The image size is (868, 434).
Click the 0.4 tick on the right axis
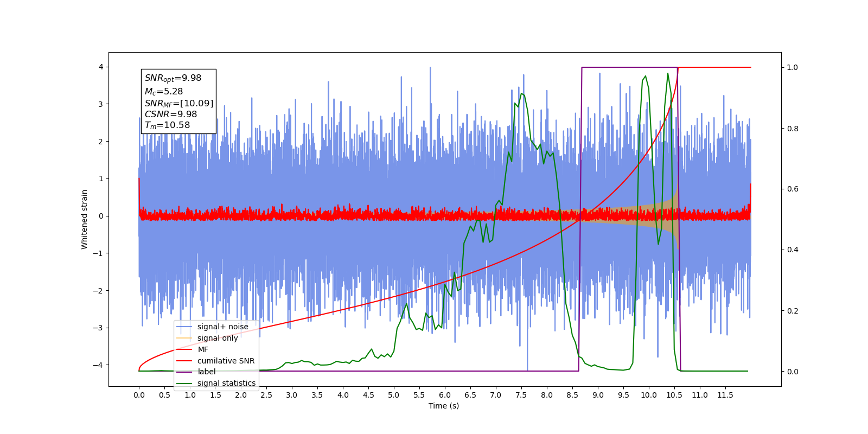click(793, 250)
